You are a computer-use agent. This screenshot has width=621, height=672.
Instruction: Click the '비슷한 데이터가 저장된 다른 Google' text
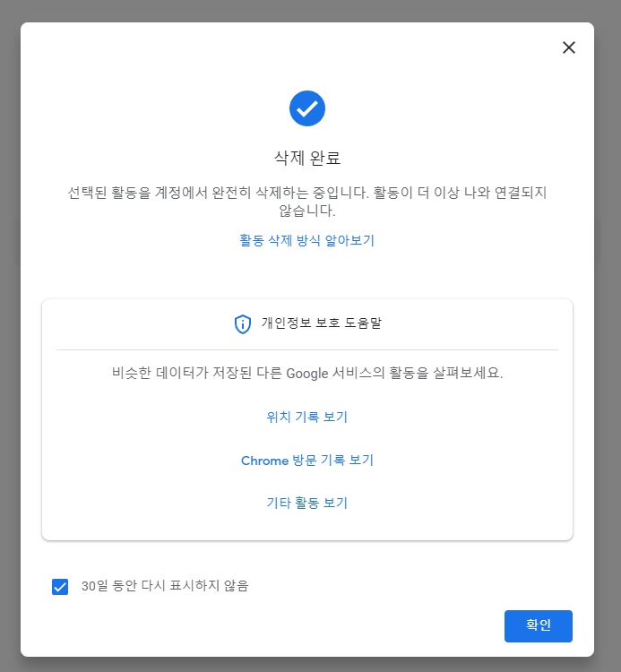click(x=220, y=373)
